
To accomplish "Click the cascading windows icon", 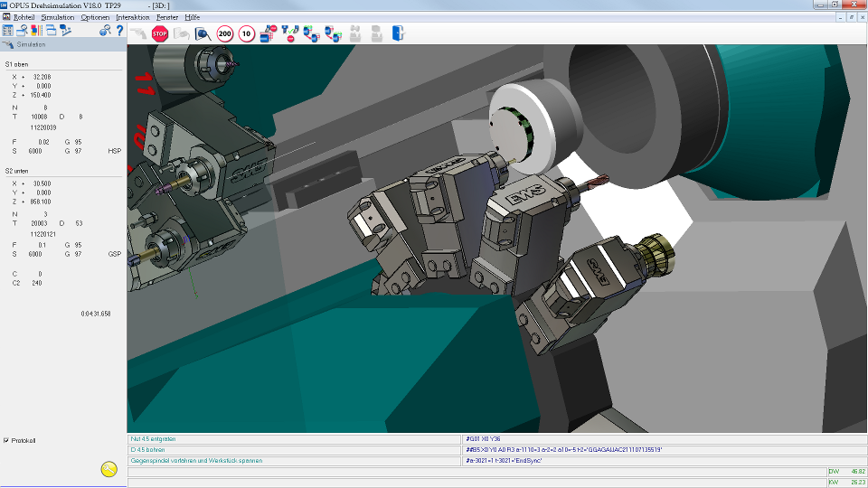I will coord(51,31).
